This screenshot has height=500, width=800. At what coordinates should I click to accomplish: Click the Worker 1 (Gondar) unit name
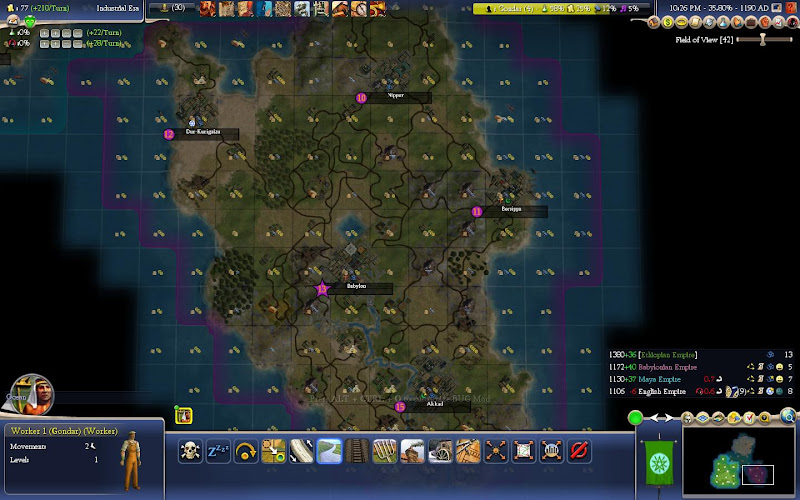click(64, 431)
